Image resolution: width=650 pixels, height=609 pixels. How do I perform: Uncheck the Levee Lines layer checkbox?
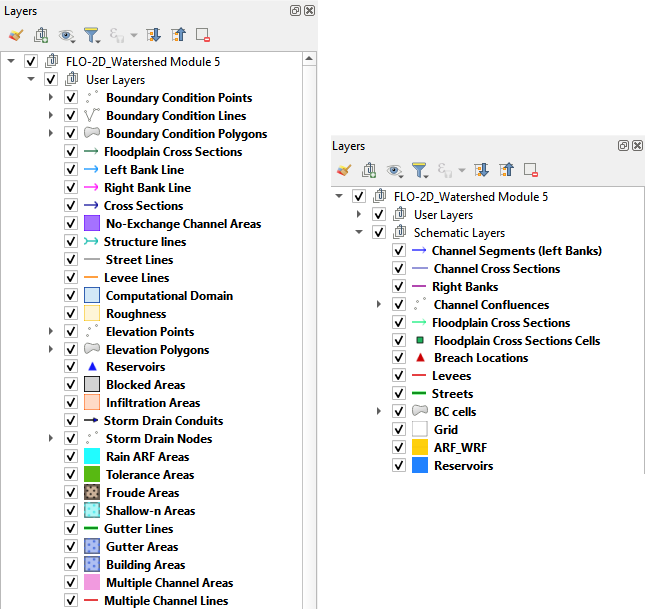70,278
